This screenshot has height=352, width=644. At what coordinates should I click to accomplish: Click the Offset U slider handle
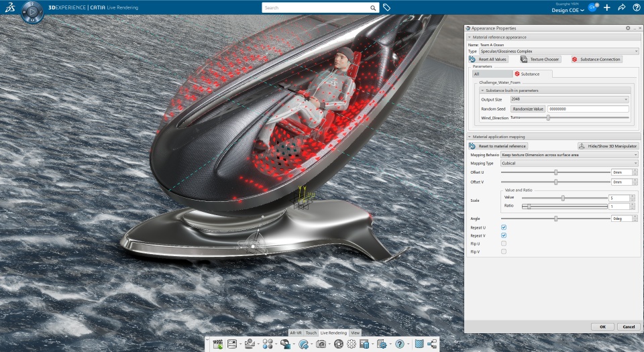tap(555, 172)
